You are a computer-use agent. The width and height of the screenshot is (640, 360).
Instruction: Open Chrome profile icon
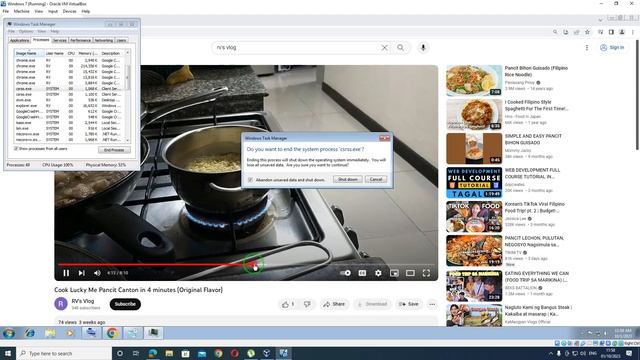(622, 32)
